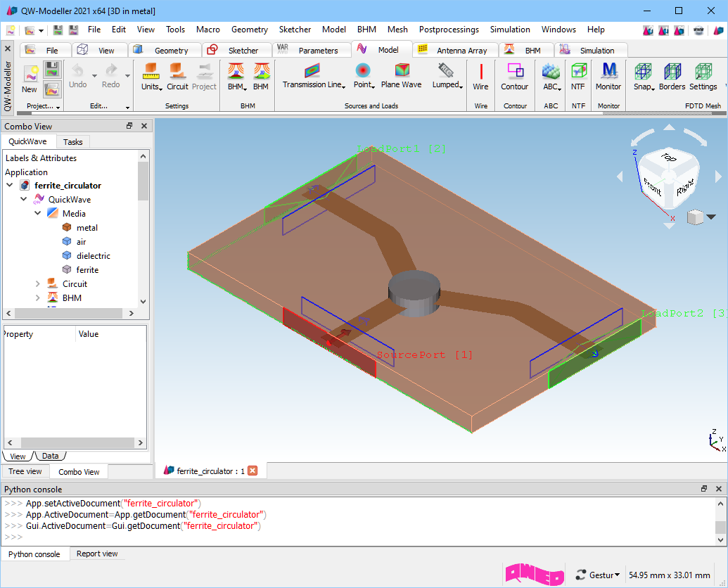Open the Mesh menu

[397, 30]
